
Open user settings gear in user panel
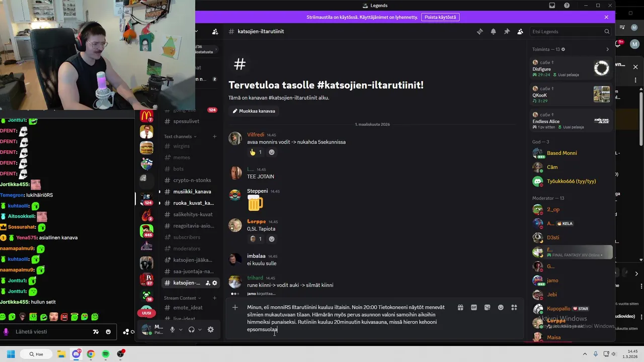pos(210,330)
